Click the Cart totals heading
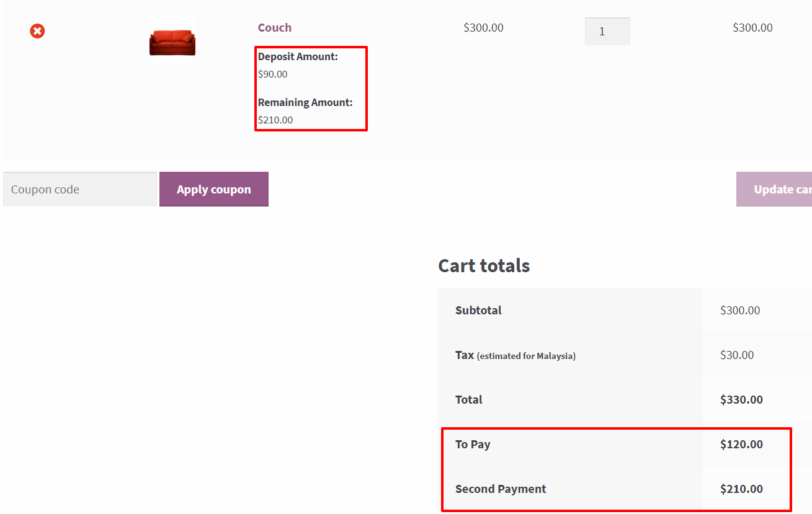Image resolution: width=812 pixels, height=514 pixels. [484, 265]
